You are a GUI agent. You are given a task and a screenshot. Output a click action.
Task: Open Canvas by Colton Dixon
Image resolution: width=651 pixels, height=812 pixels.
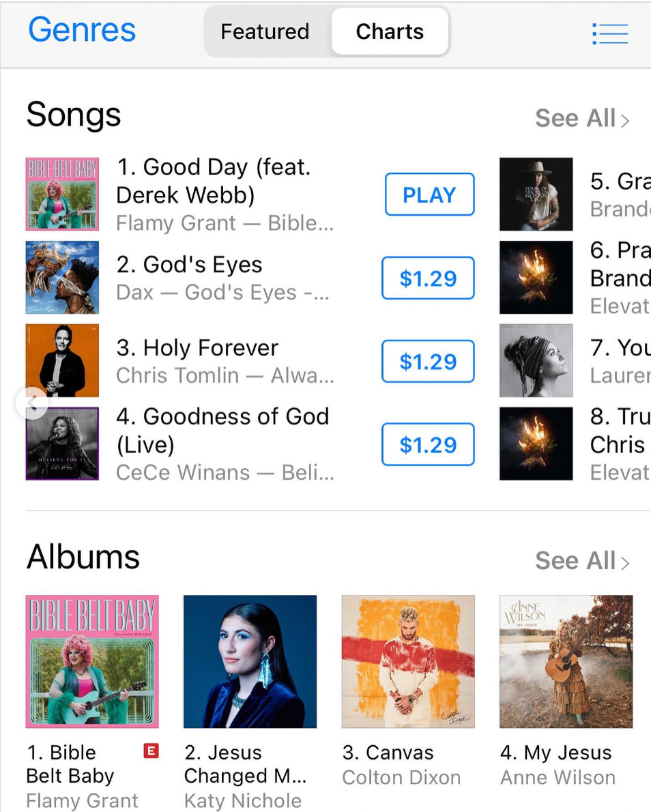407,662
